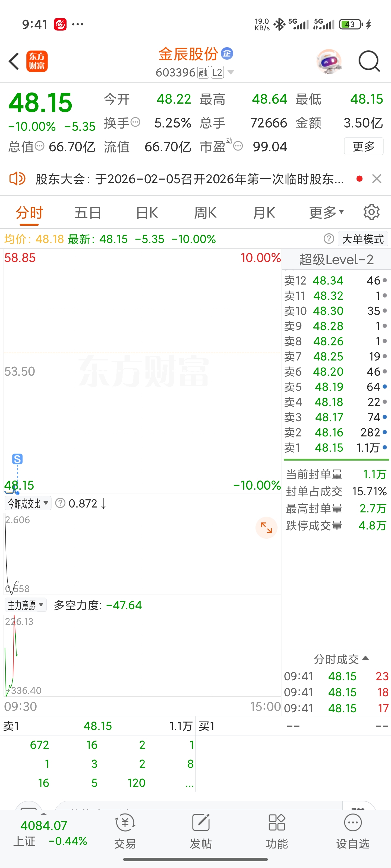
Task: Tap the search magnifier icon
Action: (369, 61)
